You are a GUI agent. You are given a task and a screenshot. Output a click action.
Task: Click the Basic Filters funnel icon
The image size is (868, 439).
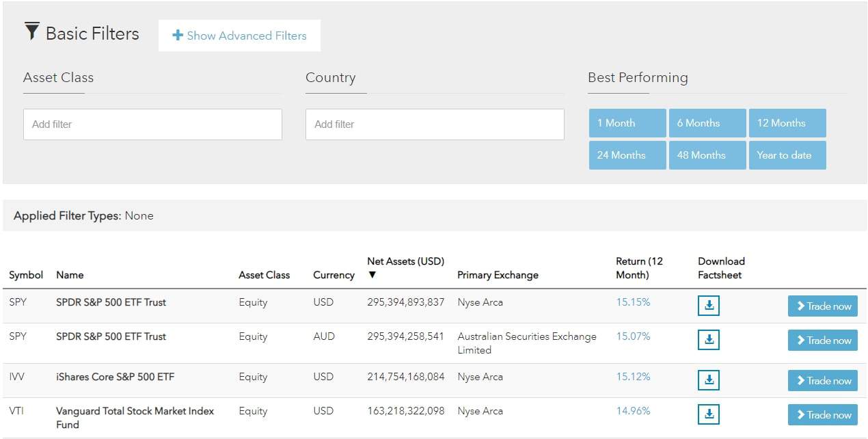coord(31,31)
